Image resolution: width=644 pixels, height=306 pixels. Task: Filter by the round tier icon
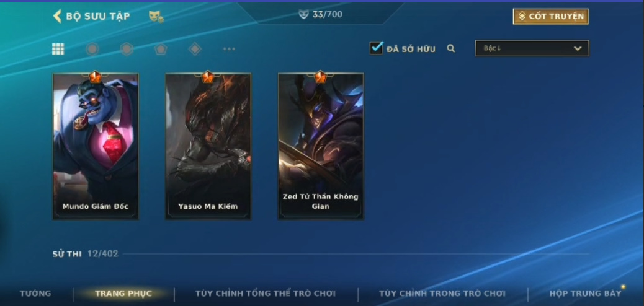(92, 49)
